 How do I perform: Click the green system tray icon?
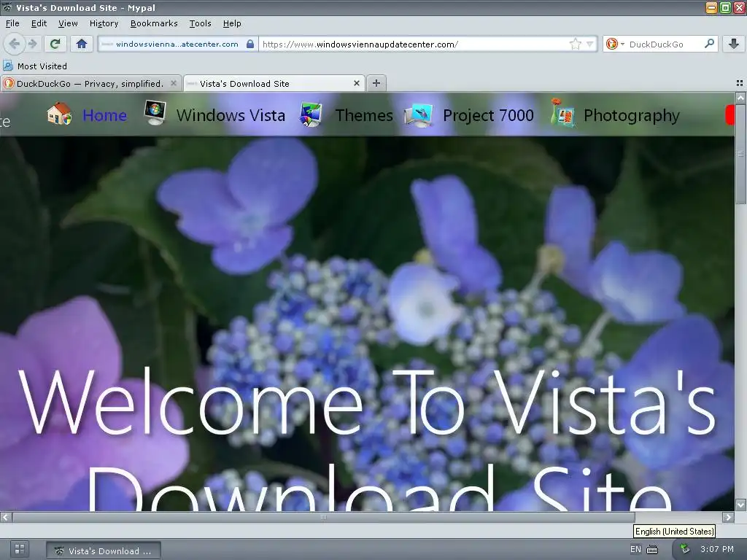pos(684,549)
